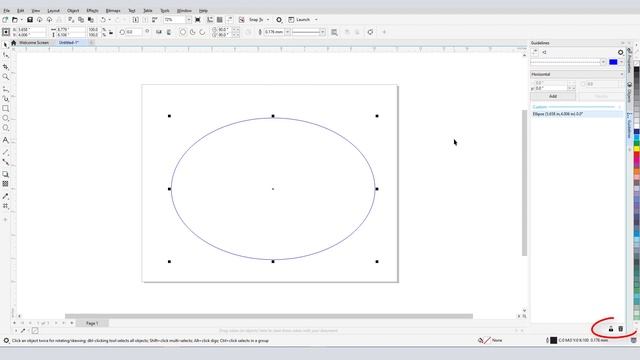Select the Drop Shadow tool

point(6,174)
